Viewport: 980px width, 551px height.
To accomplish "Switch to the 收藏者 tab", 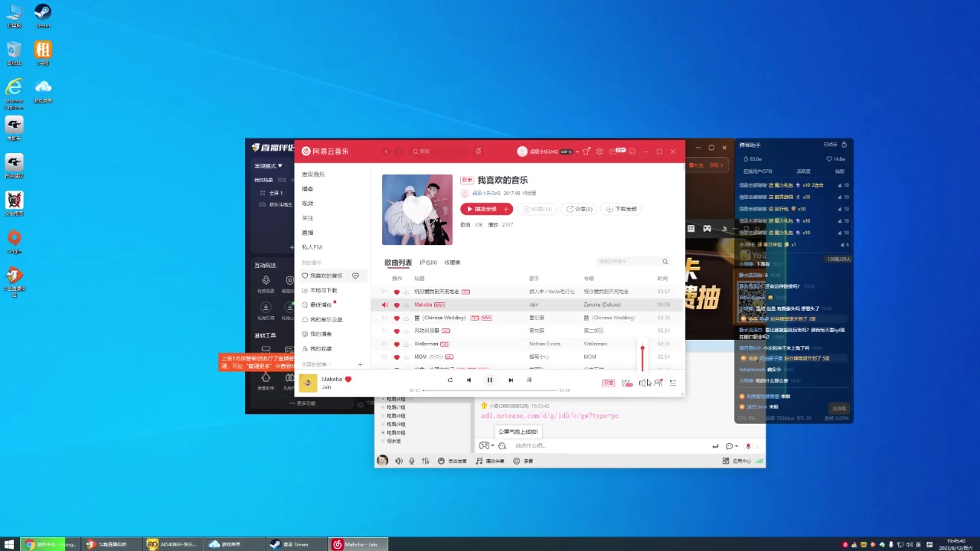I will [452, 262].
